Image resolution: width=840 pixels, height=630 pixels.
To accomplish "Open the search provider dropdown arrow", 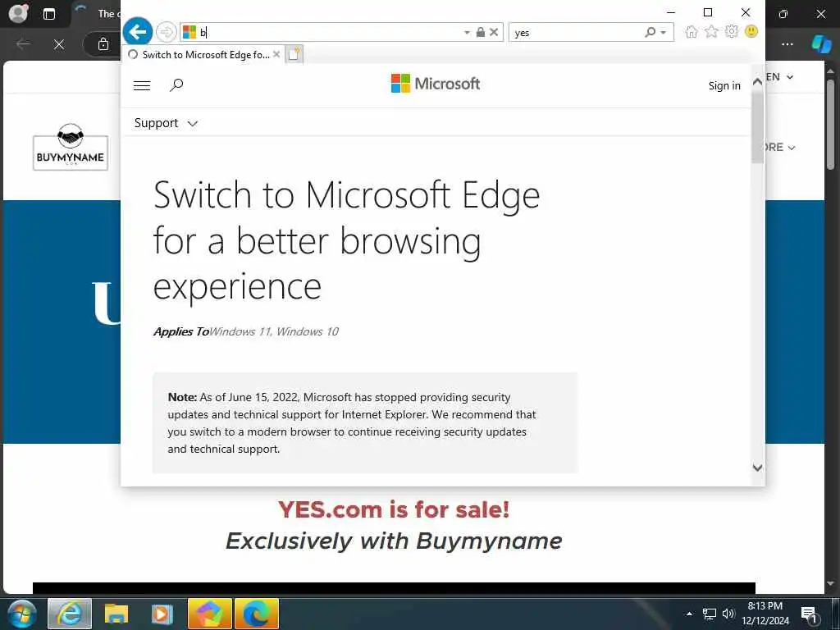I will [664, 33].
